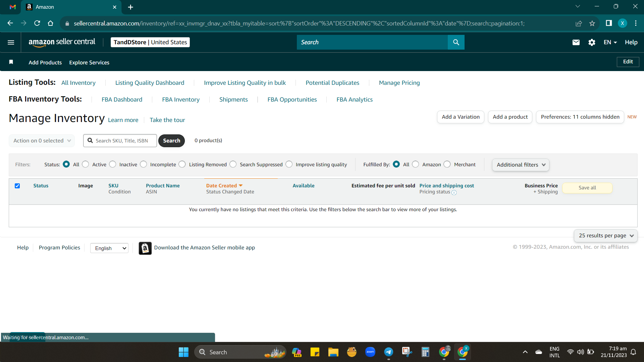Click the Seller Central header search field
The height and width of the screenshot is (362, 644).
(x=372, y=42)
